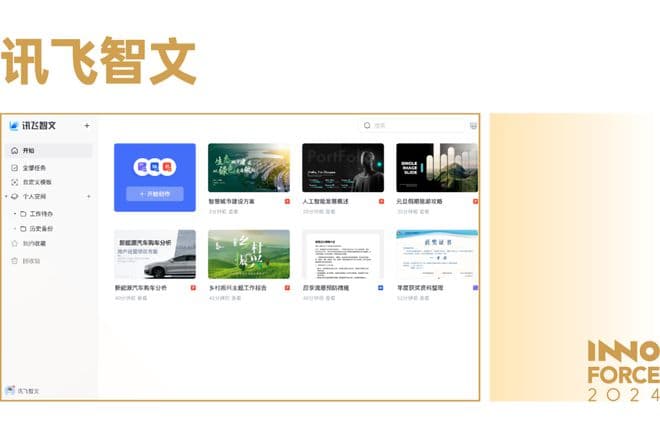This screenshot has width=660, height=439.
Task: Click the red PPT badge on 人工智能发展概述
Action: [381, 202]
